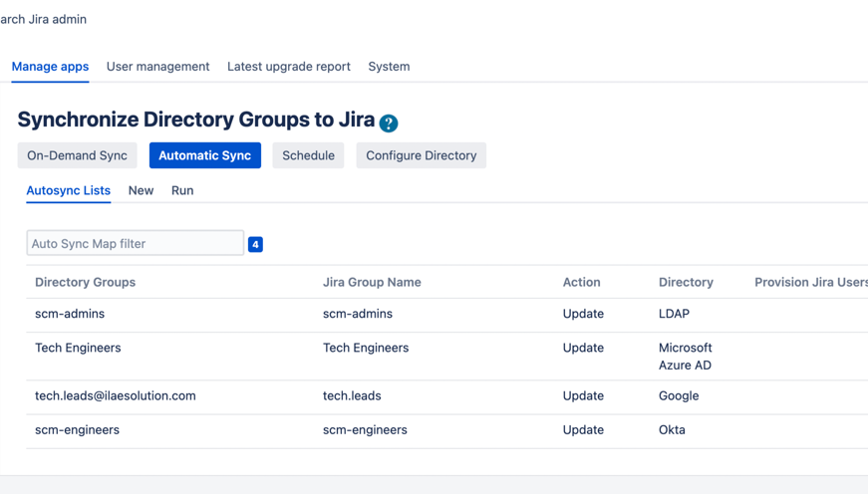Select the Autosync Lists sub-tab
This screenshot has width=868, height=494.
point(68,190)
